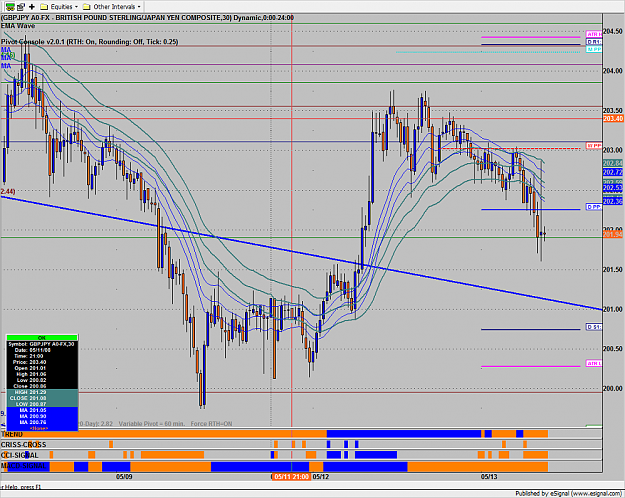Viewport: 625px width, 498px height.
Task: Select the Pivot Console v2.0.1 study label
Action: coord(90,41)
